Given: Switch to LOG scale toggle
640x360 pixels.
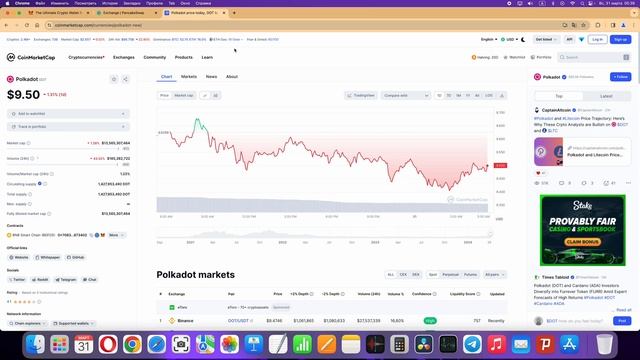Looking at the screenshot, I should (x=489, y=96).
